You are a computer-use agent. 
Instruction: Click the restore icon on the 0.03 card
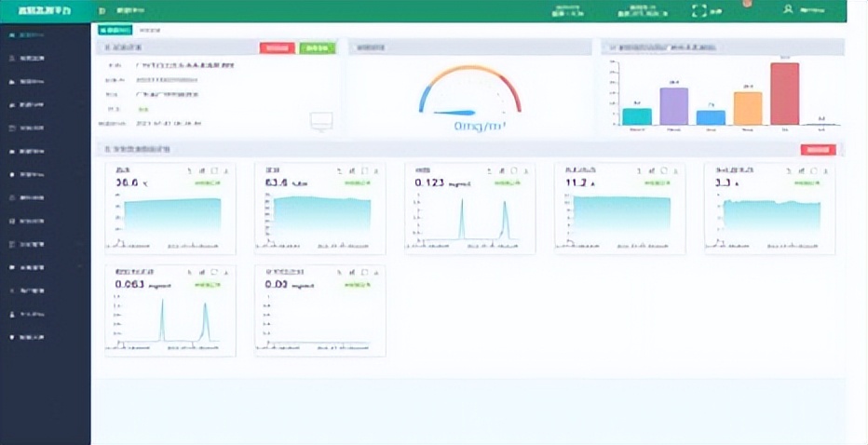click(x=364, y=273)
